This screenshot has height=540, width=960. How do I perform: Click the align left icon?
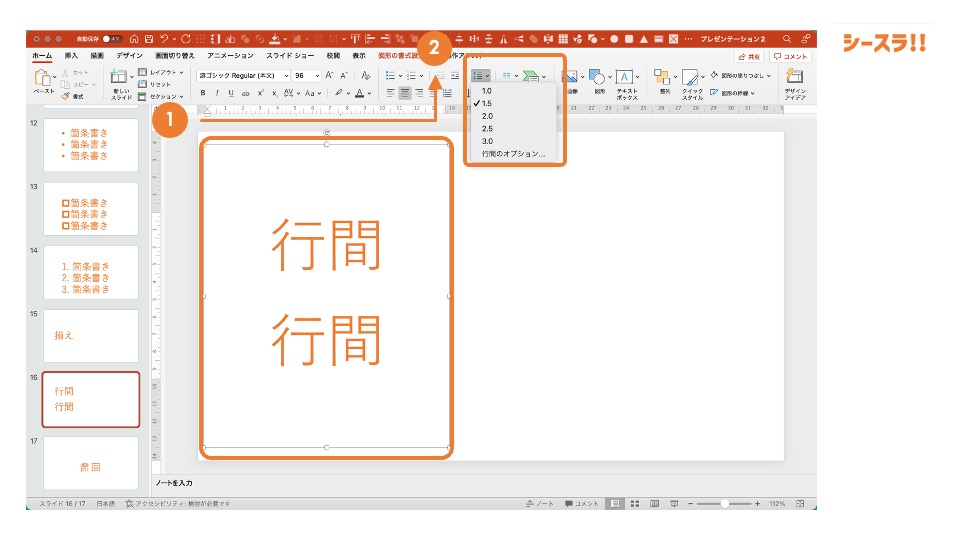391,93
